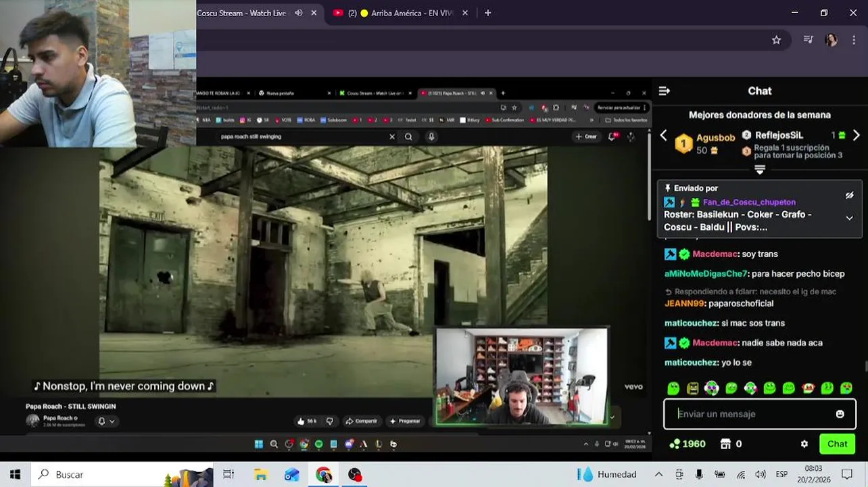868x487 pixels.
Task: Open a new browser tab with plus
Action: 487,13
